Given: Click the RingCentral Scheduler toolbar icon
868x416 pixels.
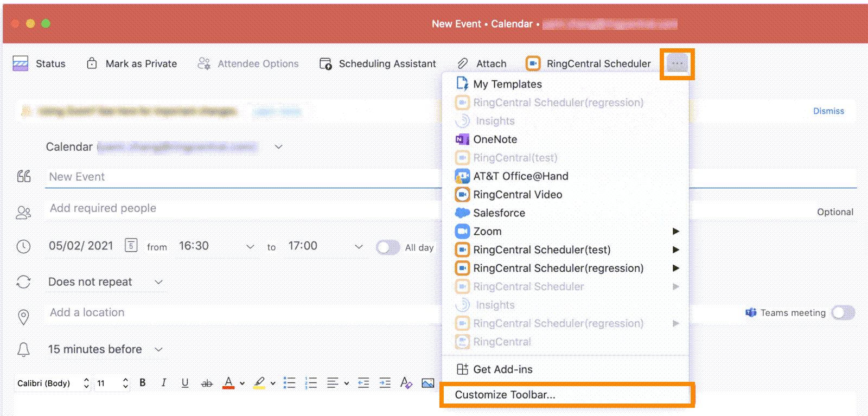Looking at the screenshot, I should point(533,63).
